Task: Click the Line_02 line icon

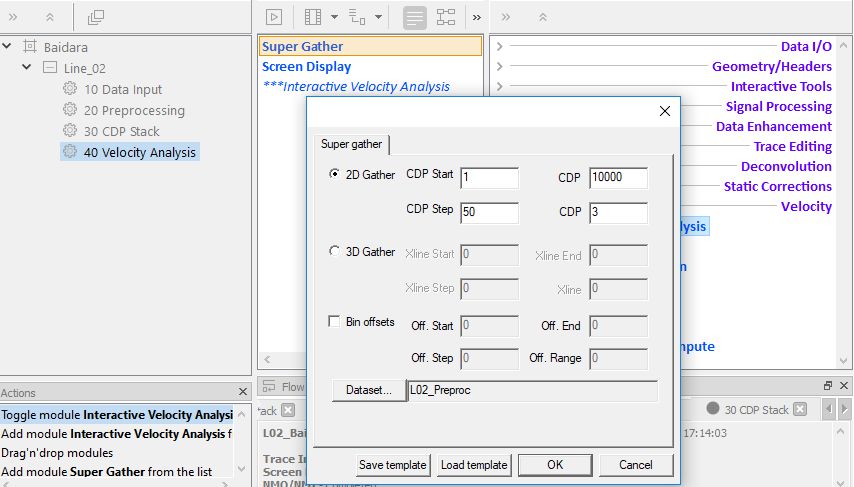Action: pyautogui.click(x=50, y=68)
